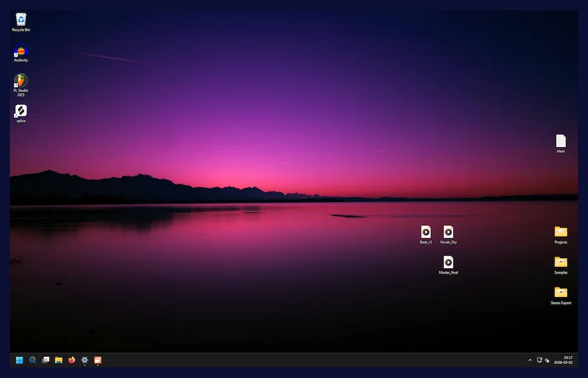The width and height of the screenshot is (588, 378).
Task: Select the FL Studio 2025 shortcut
Action: tap(21, 85)
